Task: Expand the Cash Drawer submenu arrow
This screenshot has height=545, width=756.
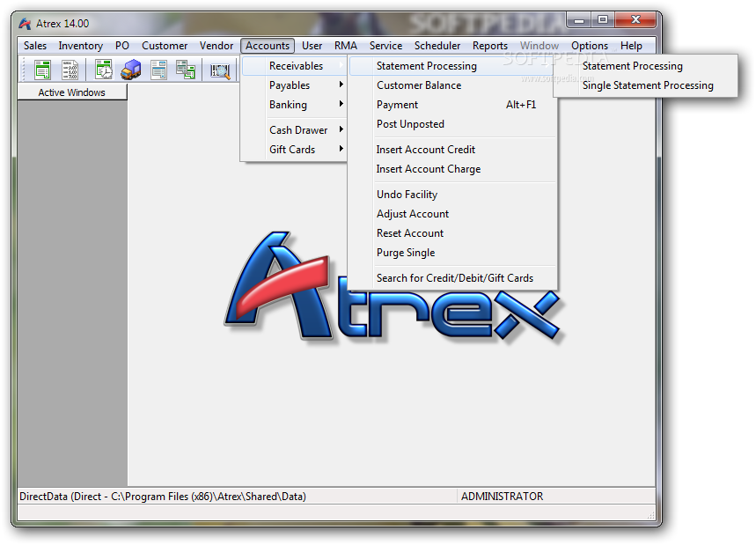Action: [341, 129]
